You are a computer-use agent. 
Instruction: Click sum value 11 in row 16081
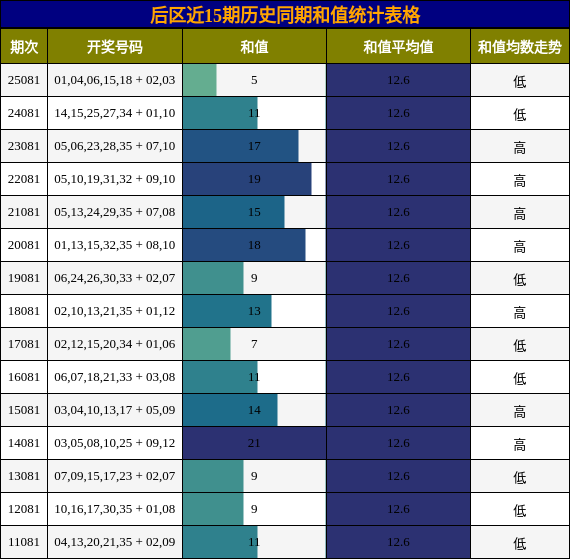254,377
